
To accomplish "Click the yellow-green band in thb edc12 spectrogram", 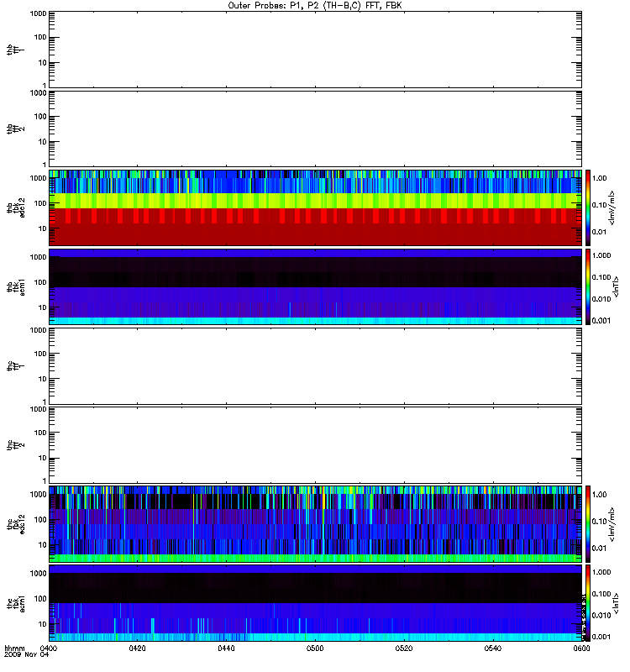I will (x=315, y=201).
